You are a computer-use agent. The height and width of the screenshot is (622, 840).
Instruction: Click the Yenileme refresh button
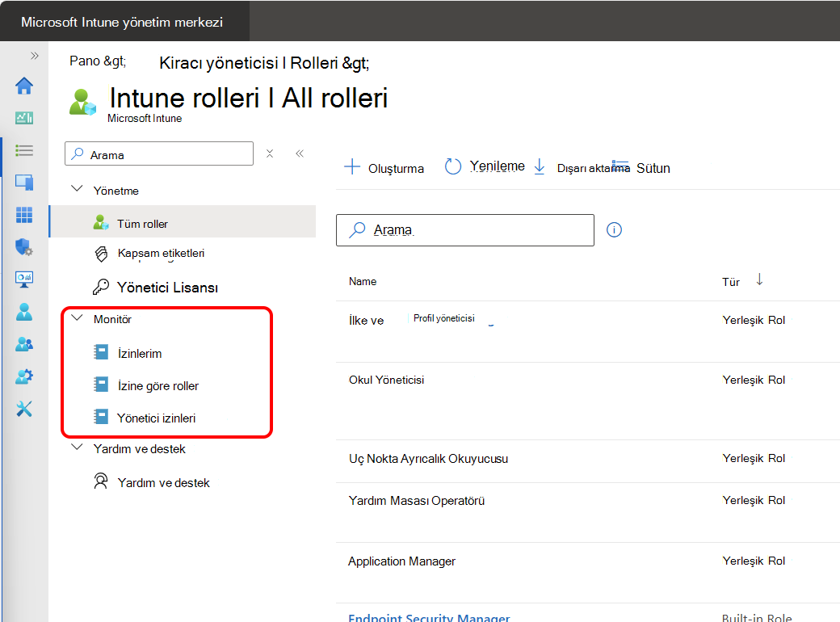[485, 166]
